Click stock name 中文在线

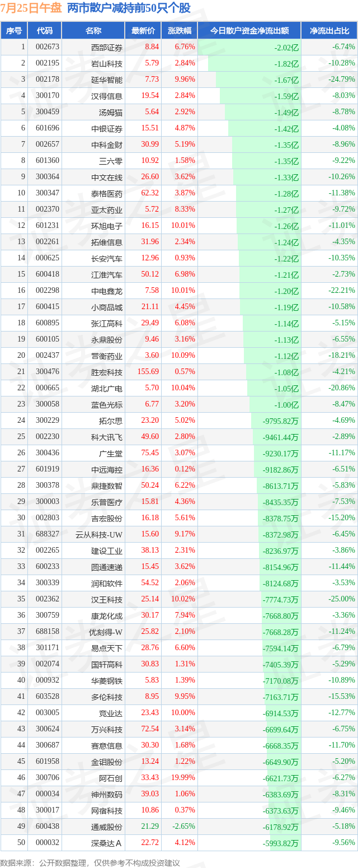coord(107,177)
